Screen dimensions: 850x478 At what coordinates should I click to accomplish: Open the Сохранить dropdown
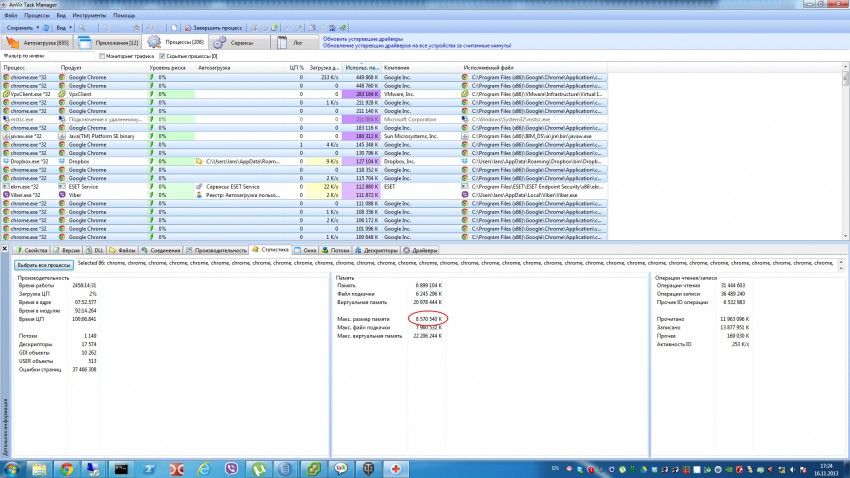coord(22,28)
